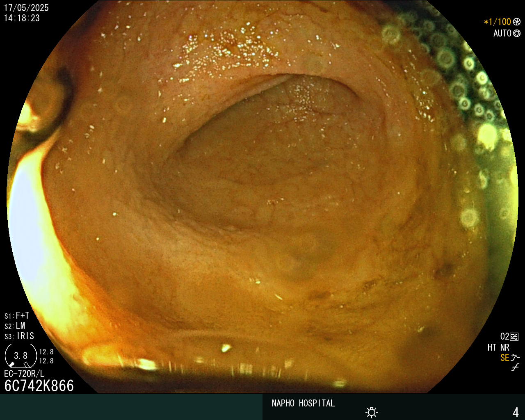525x420 pixels.
Task: Click the date 17/05/2025
Action: tap(26, 8)
